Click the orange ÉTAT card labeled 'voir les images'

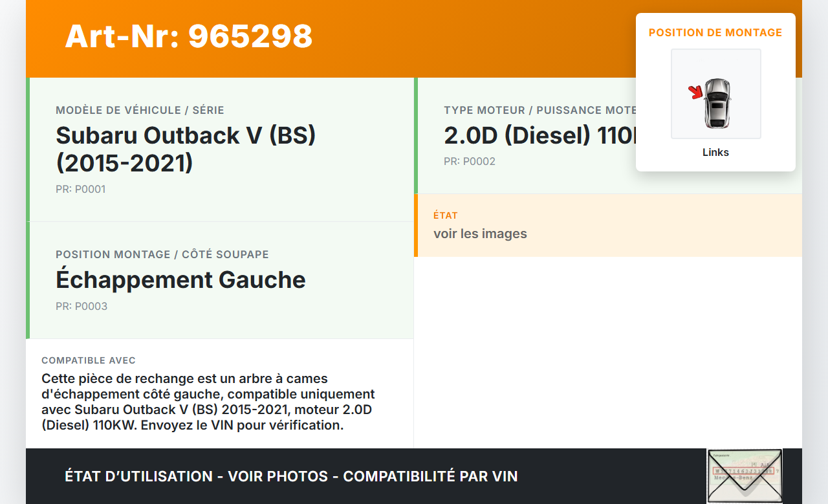[608, 225]
